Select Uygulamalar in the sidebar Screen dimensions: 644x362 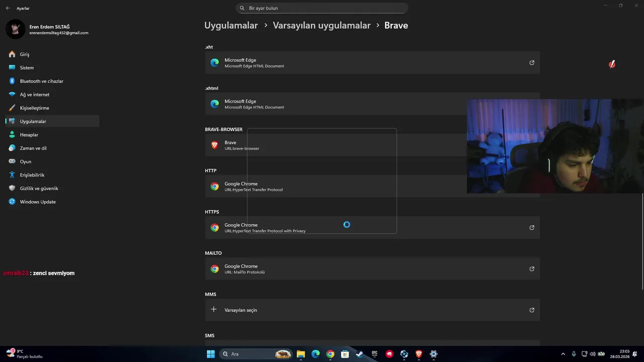click(x=52, y=121)
